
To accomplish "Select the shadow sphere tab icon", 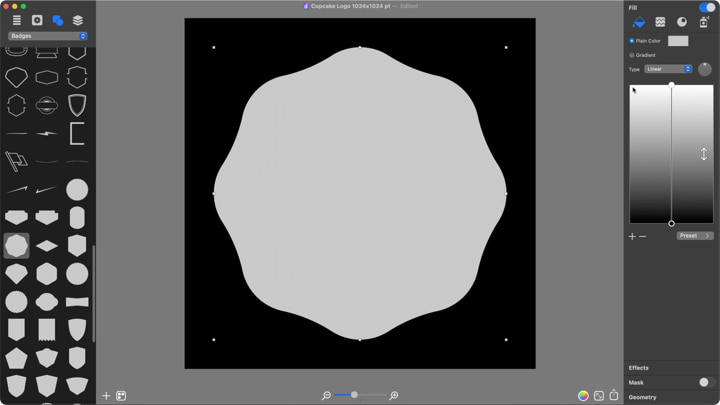I will pos(682,22).
